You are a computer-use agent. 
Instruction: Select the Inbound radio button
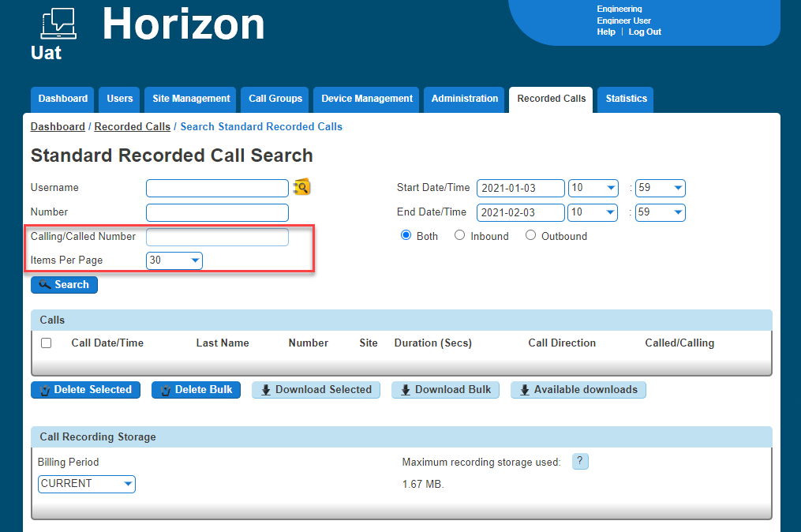point(460,235)
